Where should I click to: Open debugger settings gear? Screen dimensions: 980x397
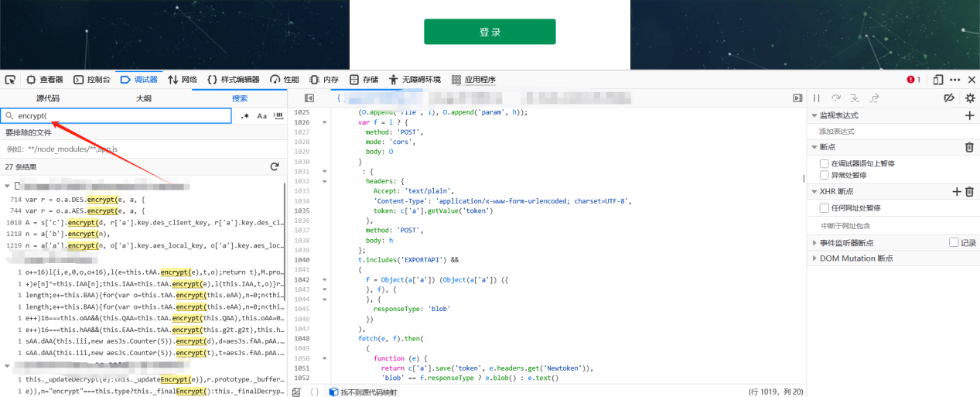click(970, 98)
